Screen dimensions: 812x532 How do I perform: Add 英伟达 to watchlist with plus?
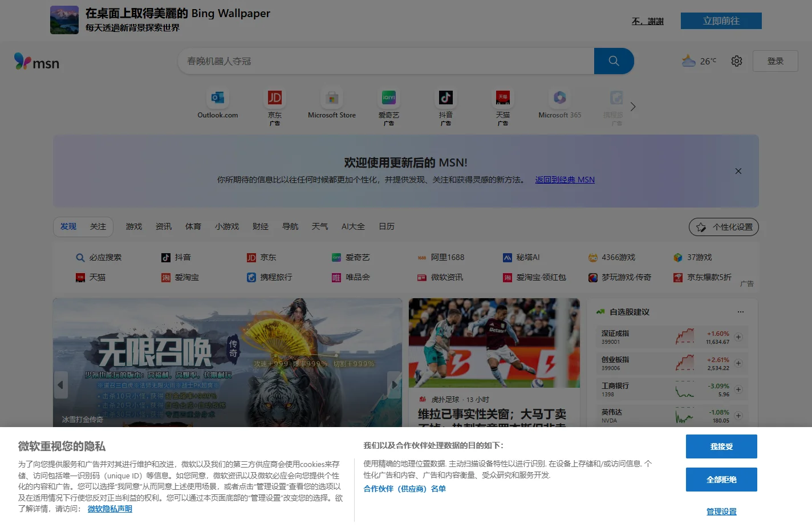[738, 416]
